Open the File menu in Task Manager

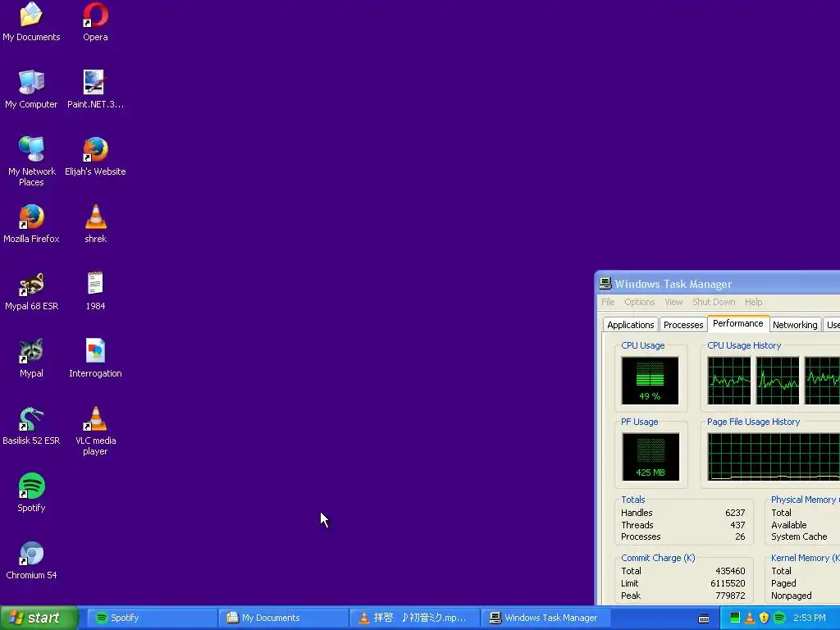608,302
